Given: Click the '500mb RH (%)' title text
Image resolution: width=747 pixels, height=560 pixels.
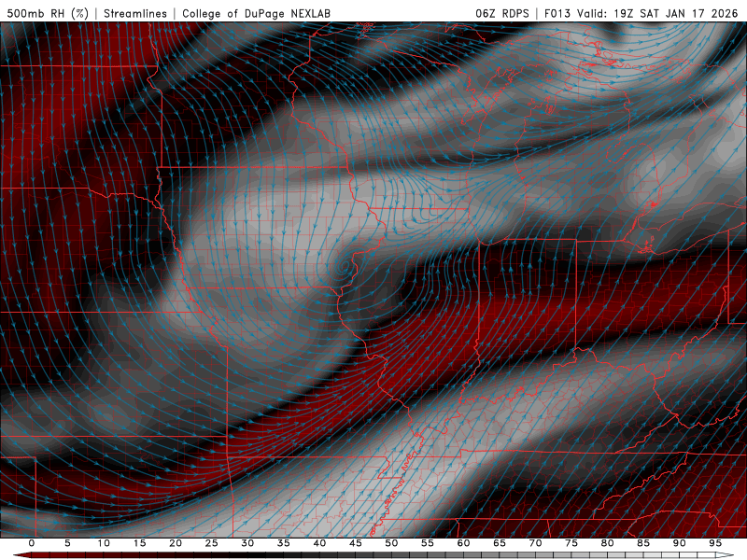Looking at the screenshot, I should tap(49, 13).
